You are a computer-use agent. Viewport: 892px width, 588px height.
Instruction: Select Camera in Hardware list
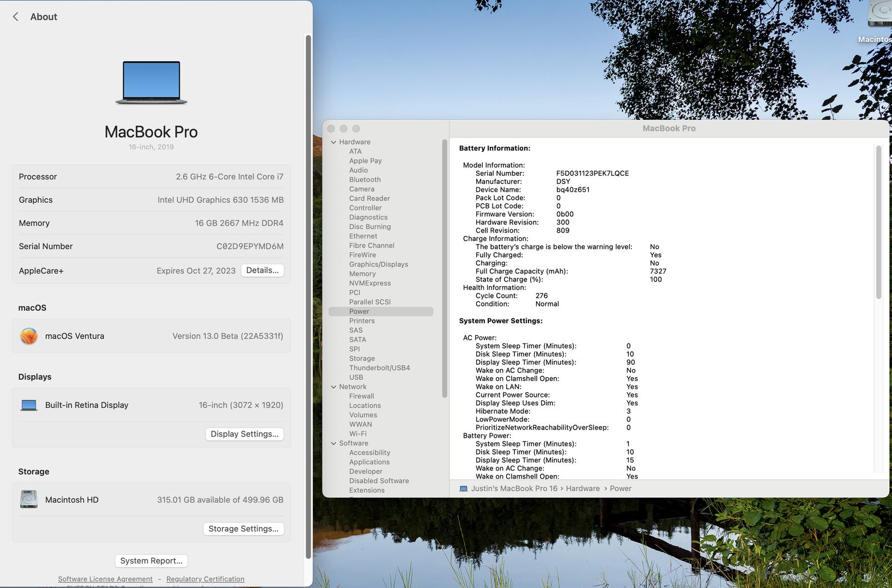click(362, 189)
